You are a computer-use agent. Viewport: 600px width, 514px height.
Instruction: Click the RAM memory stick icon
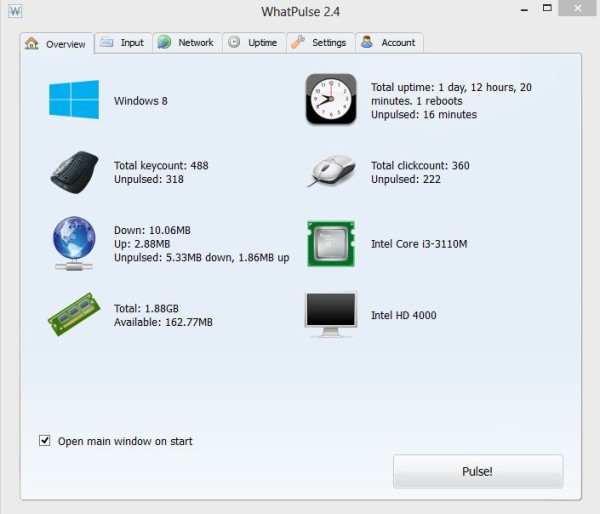tap(74, 314)
